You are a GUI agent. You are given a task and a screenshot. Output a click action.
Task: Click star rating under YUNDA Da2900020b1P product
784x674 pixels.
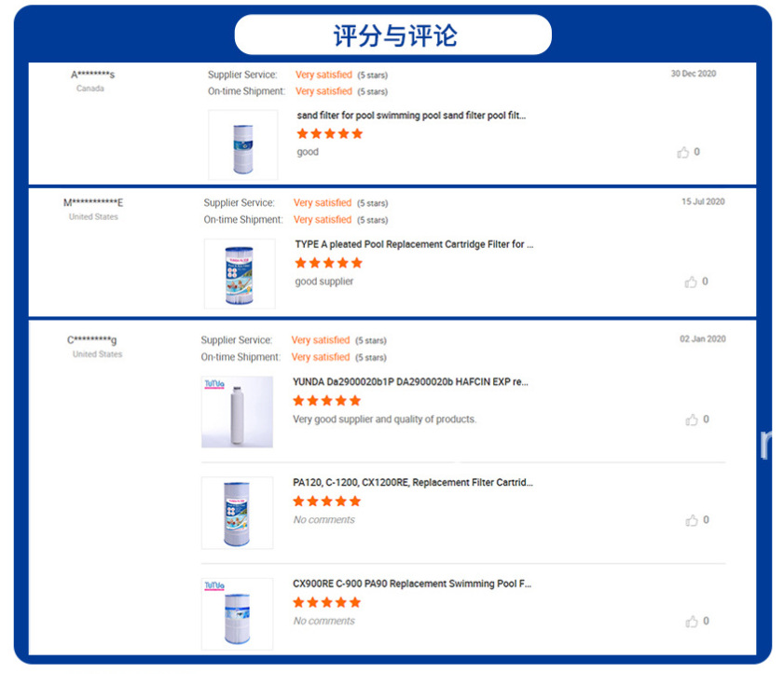[326, 400]
